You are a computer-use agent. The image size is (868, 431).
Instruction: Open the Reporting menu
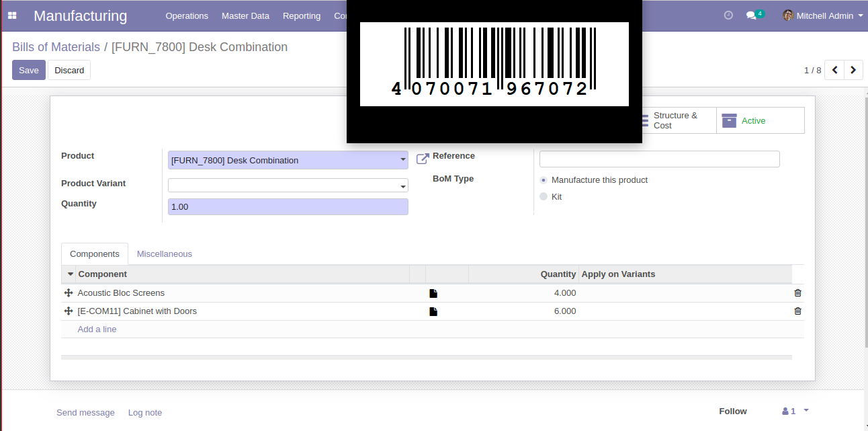(302, 15)
